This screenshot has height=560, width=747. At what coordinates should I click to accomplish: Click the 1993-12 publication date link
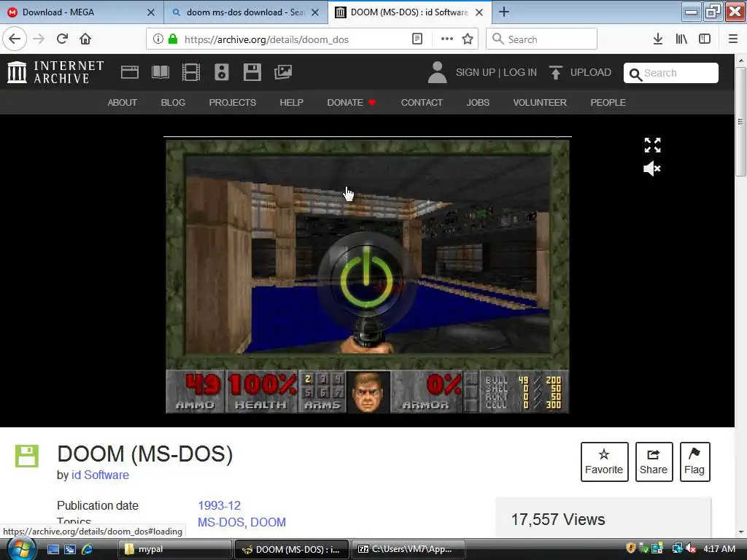click(x=219, y=505)
